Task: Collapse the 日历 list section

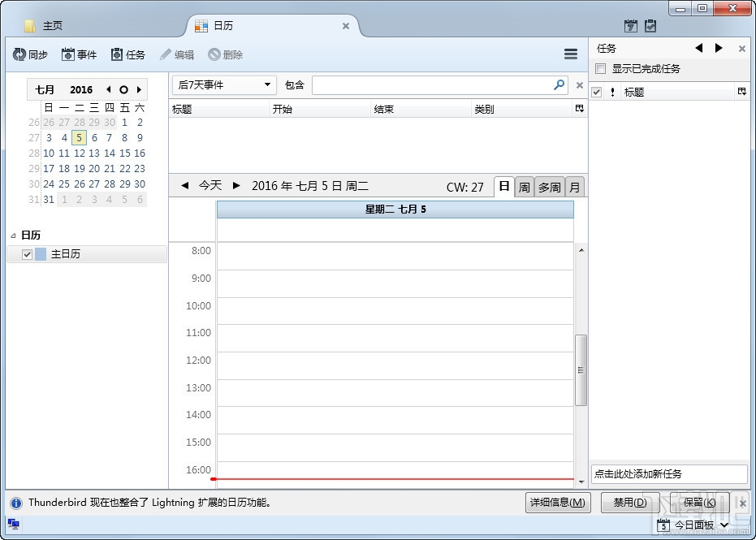Action: point(13,235)
